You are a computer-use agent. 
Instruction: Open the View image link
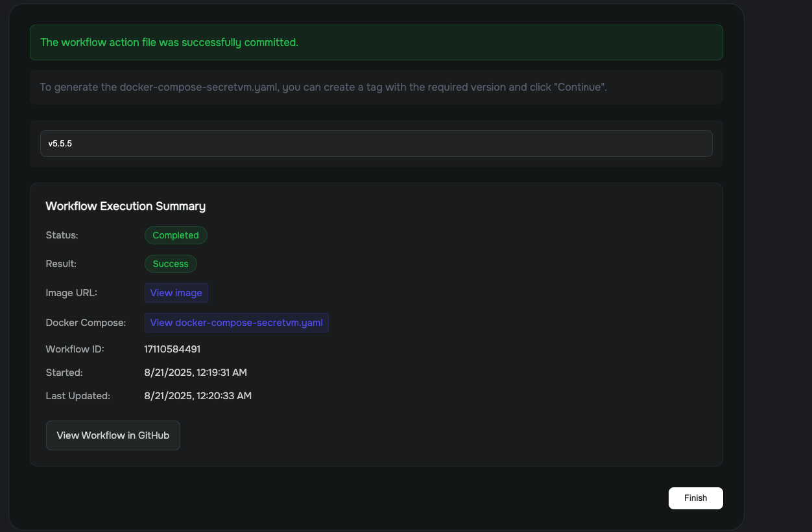click(176, 293)
